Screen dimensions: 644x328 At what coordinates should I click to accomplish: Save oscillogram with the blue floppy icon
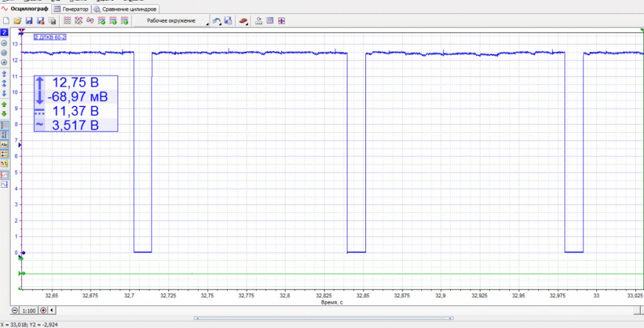click(29, 21)
